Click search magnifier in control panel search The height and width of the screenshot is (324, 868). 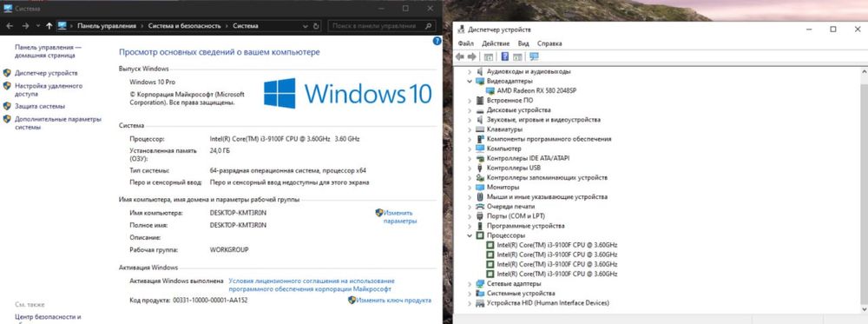pyautogui.click(x=429, y=26)
